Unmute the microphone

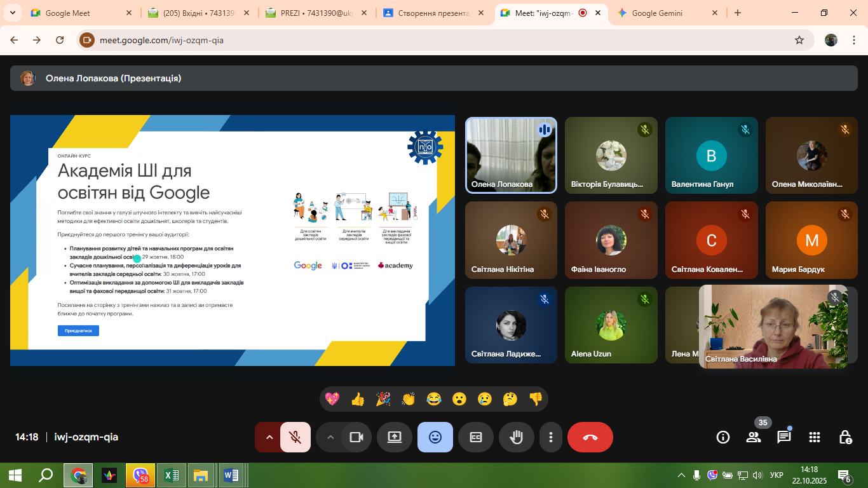295,437
